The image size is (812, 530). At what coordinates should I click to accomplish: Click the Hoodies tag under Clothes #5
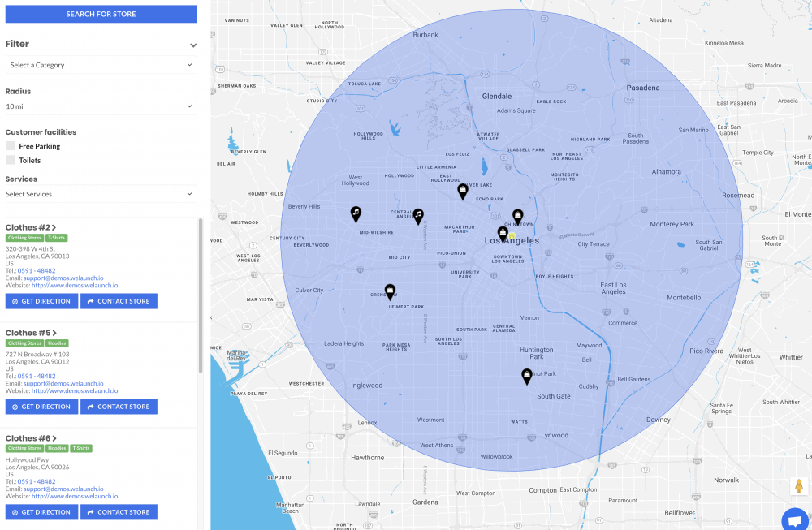click(57, 343)
